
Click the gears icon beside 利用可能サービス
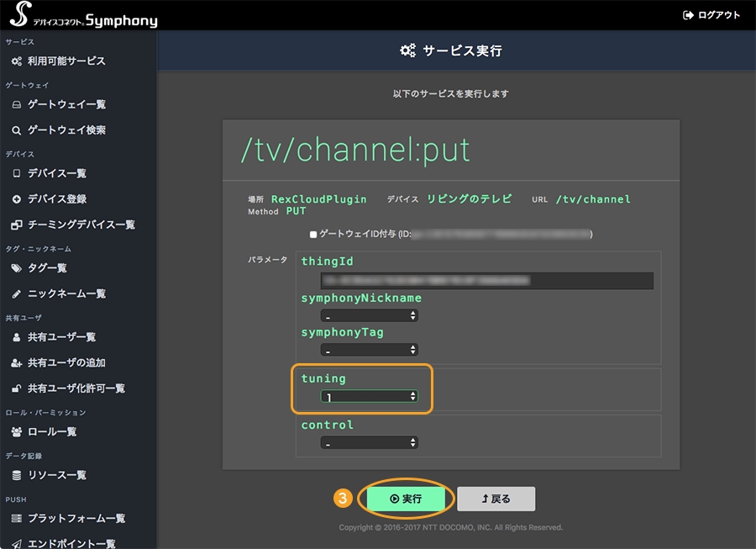17,61
